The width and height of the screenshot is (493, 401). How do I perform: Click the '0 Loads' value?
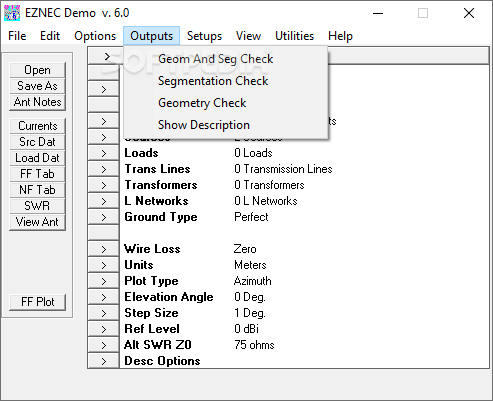coord(253,153)
